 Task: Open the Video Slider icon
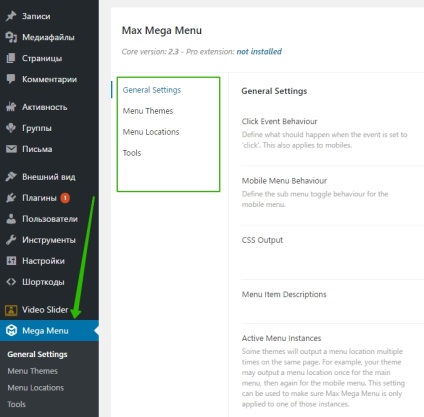pos(11,310)
